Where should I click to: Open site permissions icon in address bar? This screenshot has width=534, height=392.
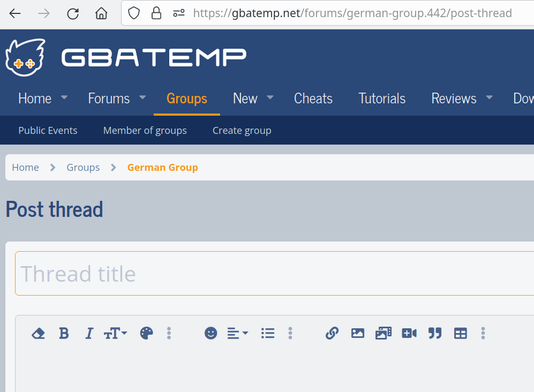coord(179,13)
